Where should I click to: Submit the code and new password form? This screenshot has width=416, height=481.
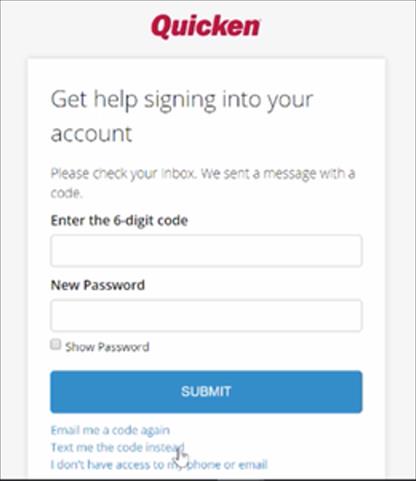pyautogui.click(x=206, y=392)
